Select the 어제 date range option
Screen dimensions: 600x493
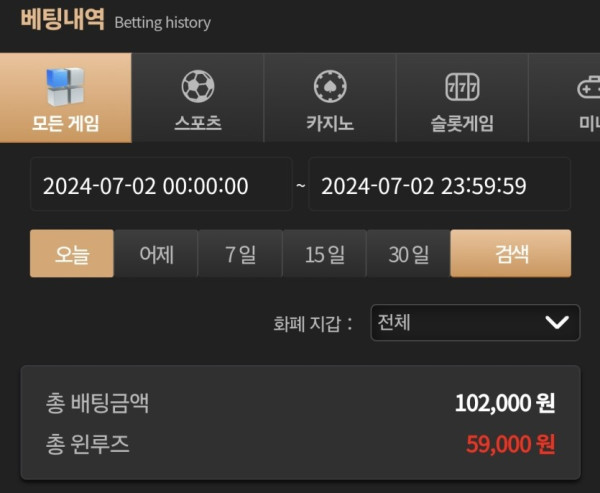point(156,253)
